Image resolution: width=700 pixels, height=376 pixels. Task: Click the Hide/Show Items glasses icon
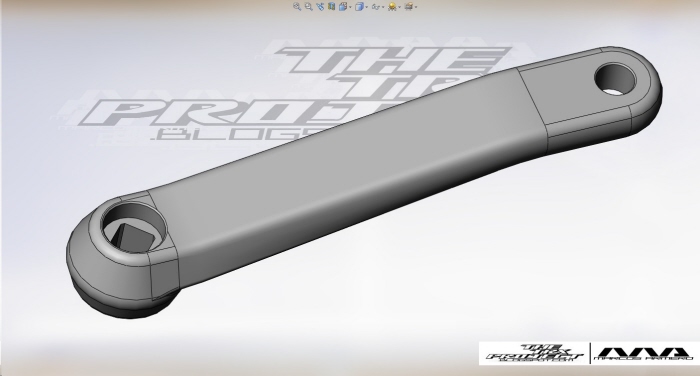pyautogui.click(x=375, y=7)
